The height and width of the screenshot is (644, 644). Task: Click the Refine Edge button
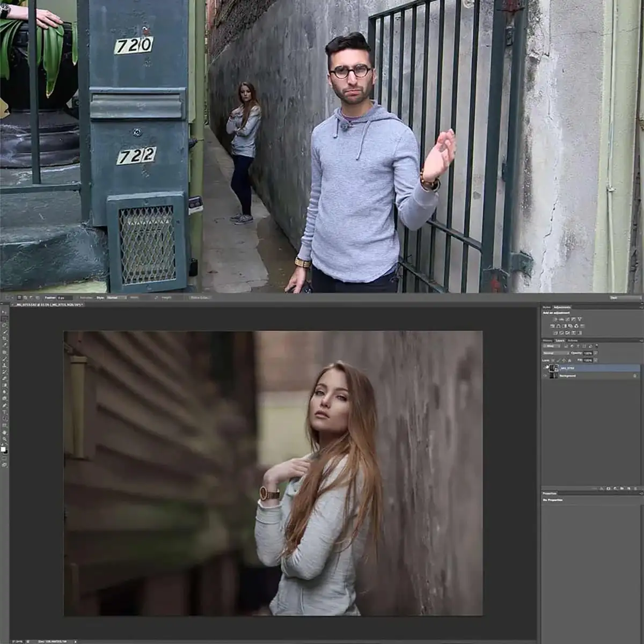200,297
